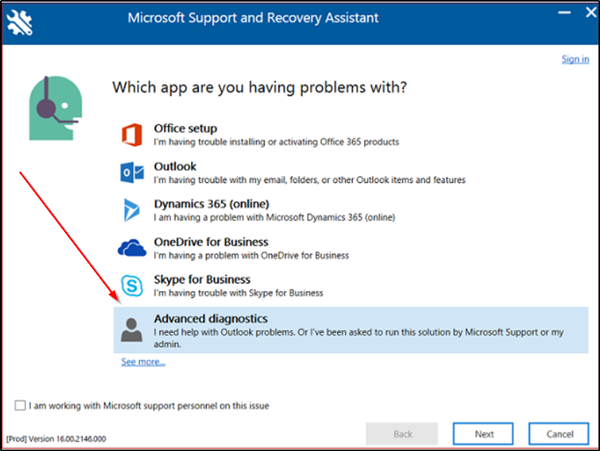Click the wrench tools icon in title bar
Viewport: 600px width, 451px height.
[x=20, y=22]
